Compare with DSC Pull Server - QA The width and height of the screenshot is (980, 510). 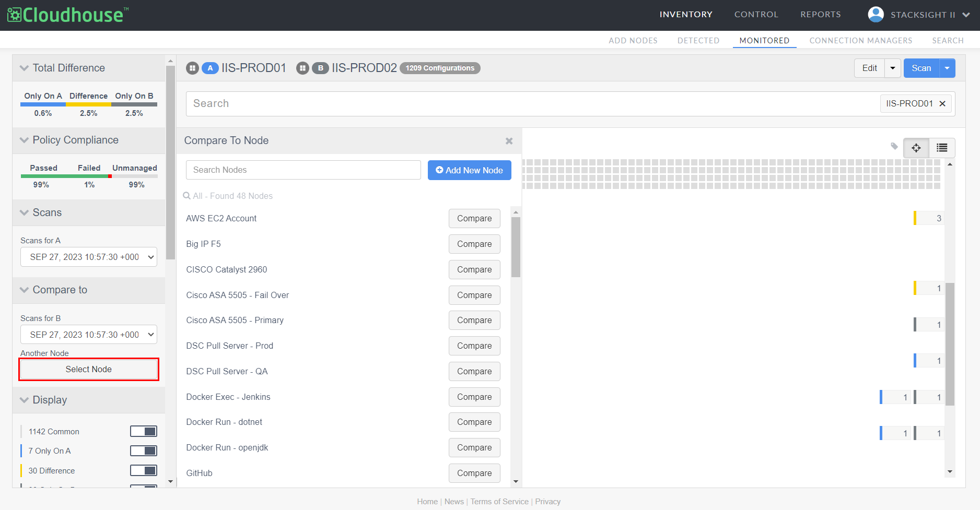click(474, 371)
